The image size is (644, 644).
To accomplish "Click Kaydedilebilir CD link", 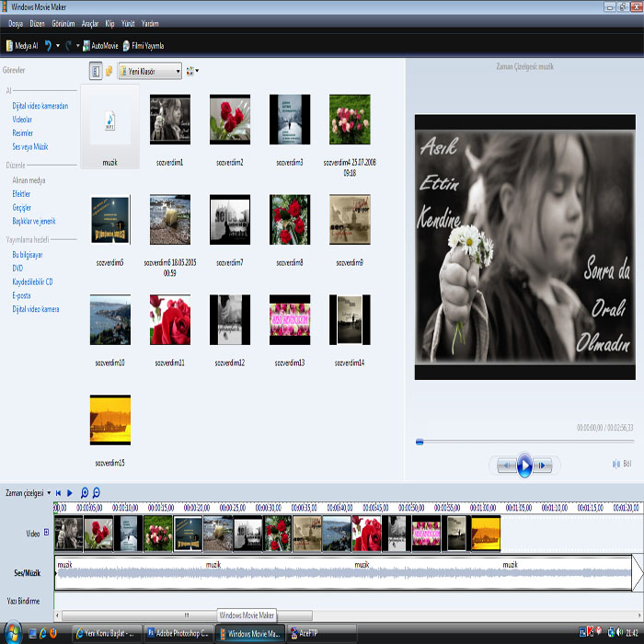I will [32, 282].
